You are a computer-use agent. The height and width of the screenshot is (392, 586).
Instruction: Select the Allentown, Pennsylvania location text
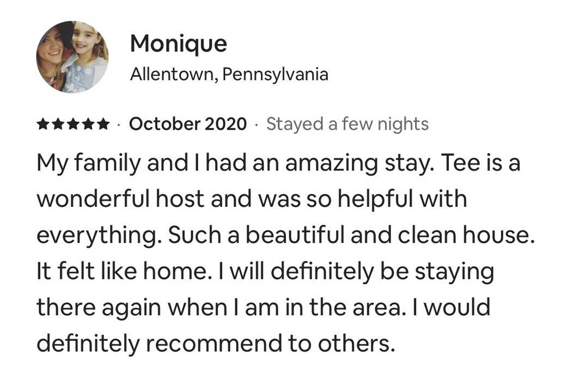(x=229, y=74)
